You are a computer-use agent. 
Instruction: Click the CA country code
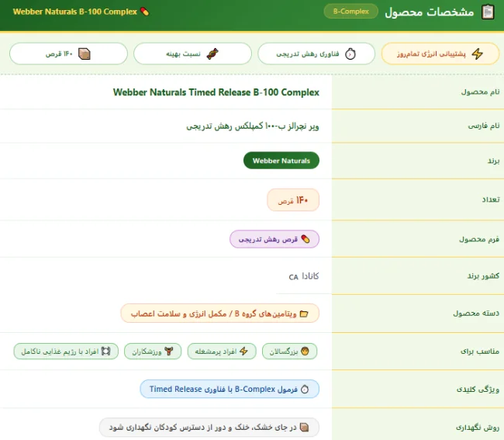tap(293, 277)
